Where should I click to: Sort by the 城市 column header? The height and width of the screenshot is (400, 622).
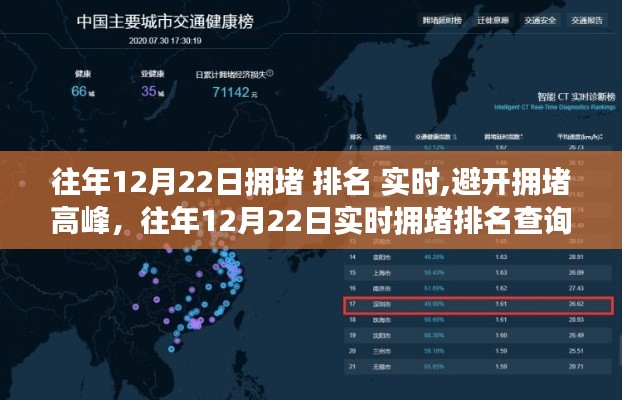381,137
